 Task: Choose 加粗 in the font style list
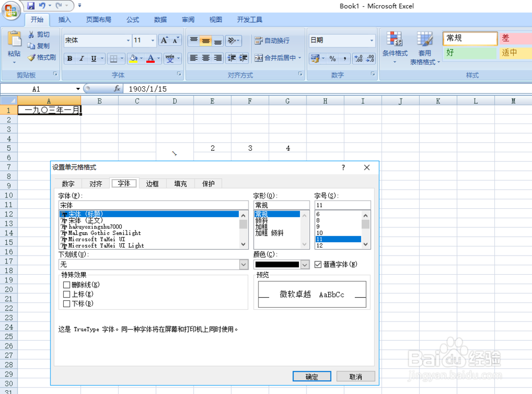click(261, 227)
